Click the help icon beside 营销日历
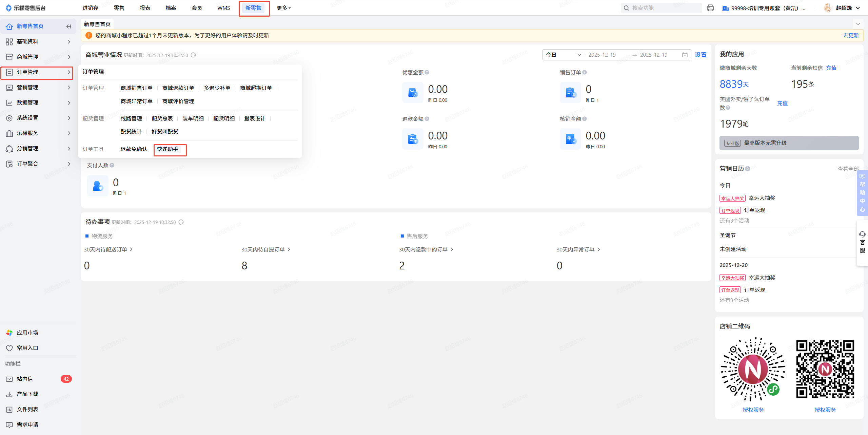 (748, 169)
